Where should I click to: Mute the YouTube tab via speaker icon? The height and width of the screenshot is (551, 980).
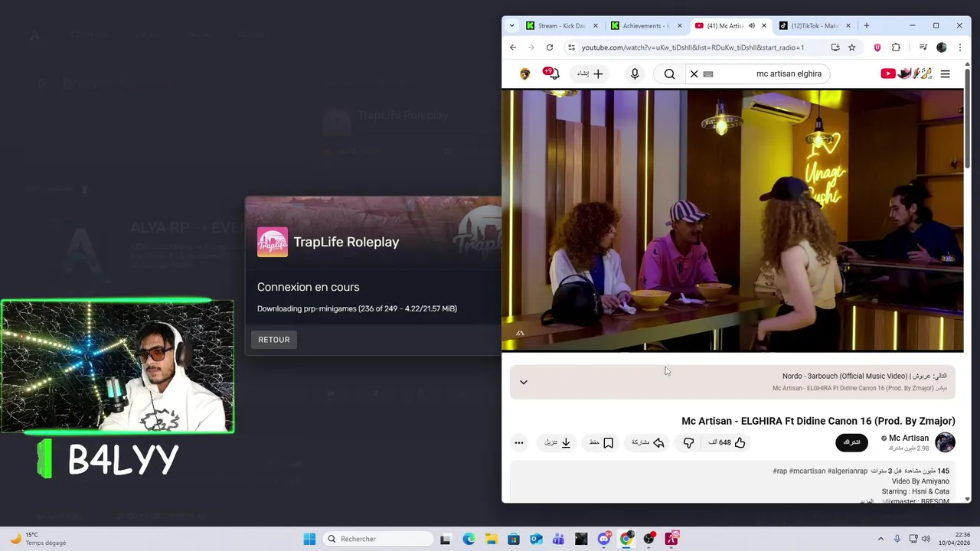coord(751,25)
